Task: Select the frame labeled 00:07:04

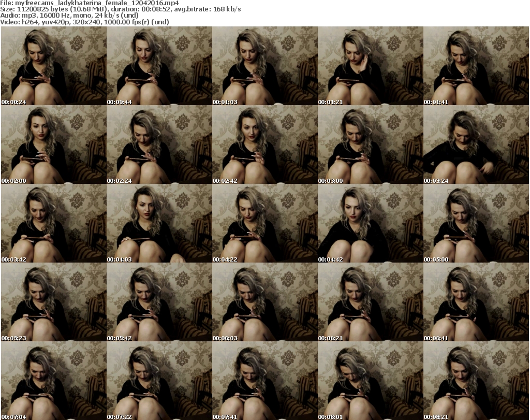Action: (x=53, y=381)
